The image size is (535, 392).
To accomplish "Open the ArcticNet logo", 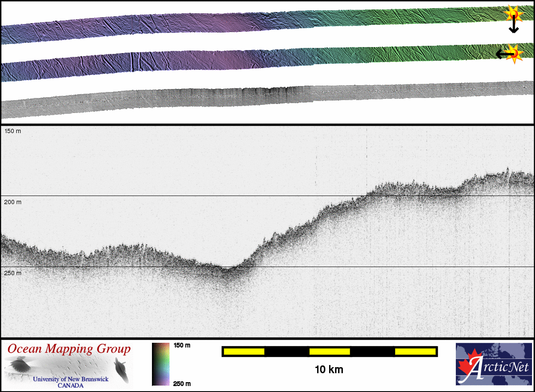I will pos(493,364).
